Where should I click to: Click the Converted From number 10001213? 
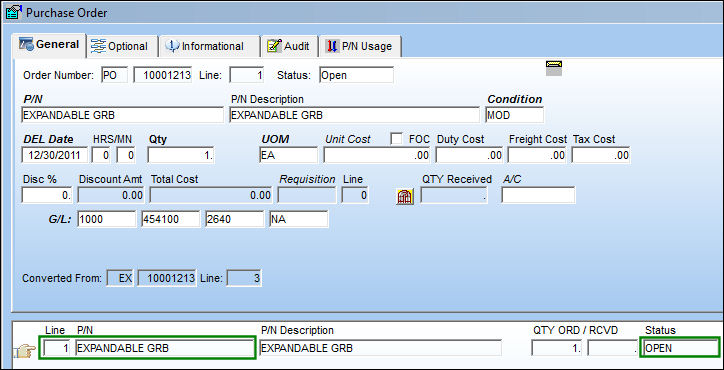167,279
